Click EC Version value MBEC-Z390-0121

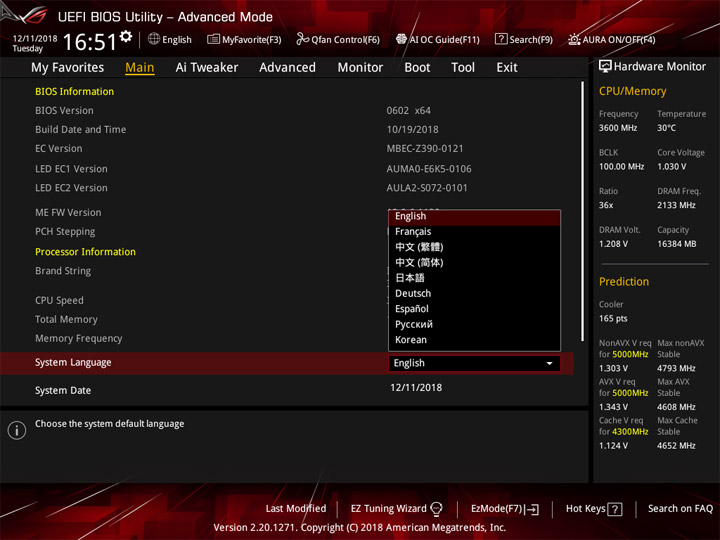425,149
